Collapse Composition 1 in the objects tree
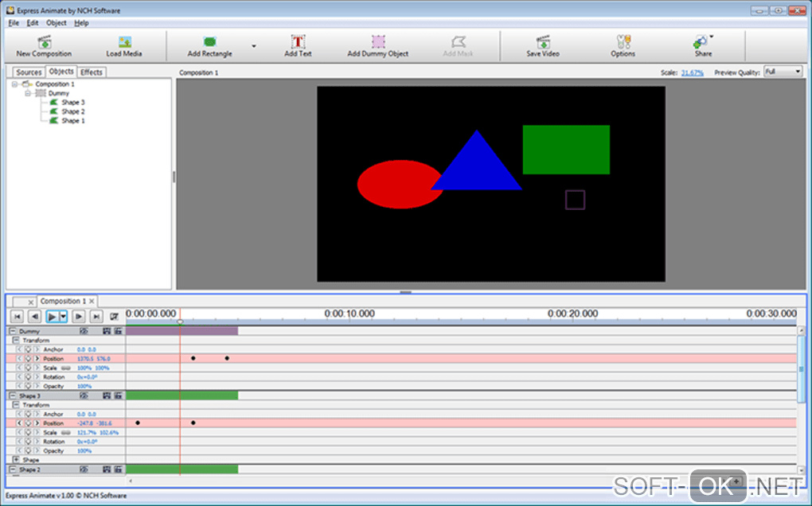 click(14, 84)
